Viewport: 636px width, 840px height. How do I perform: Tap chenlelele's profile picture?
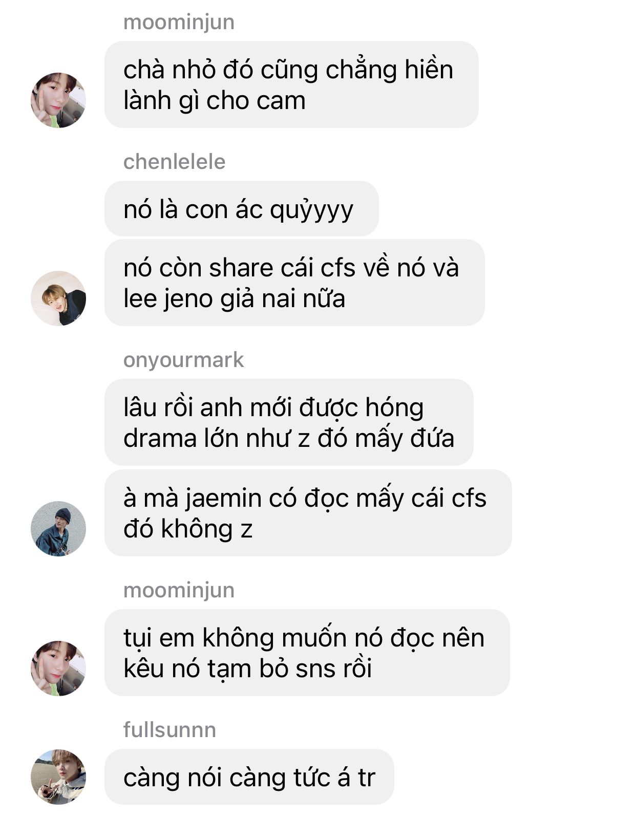[x=58, y=298]
